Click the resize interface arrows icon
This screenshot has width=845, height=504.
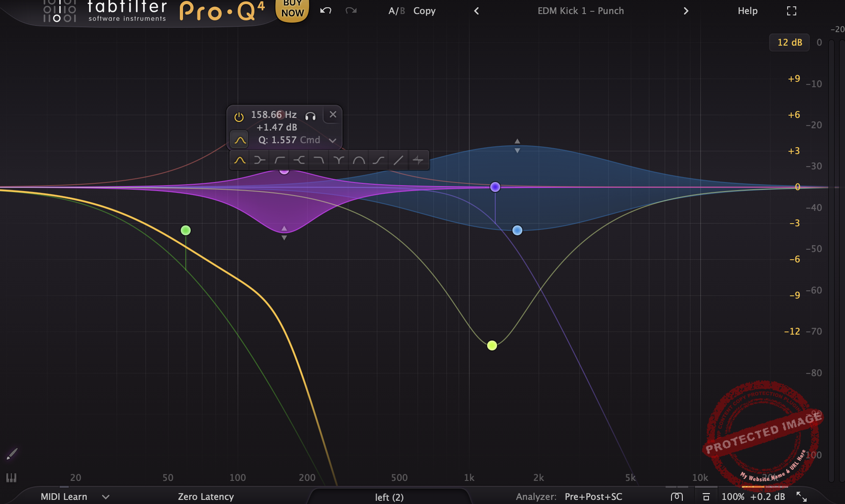[801, 497]
